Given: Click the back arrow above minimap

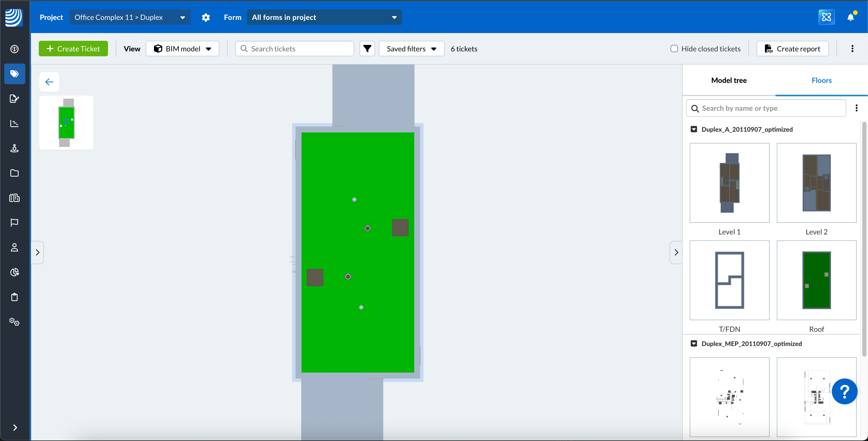Looking at the screenshot, I should 49,82.
